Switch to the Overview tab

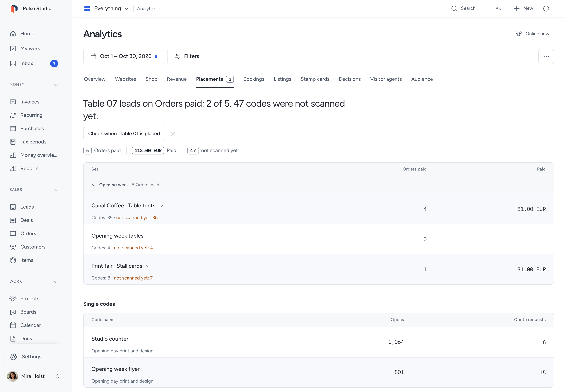[95, 79]
